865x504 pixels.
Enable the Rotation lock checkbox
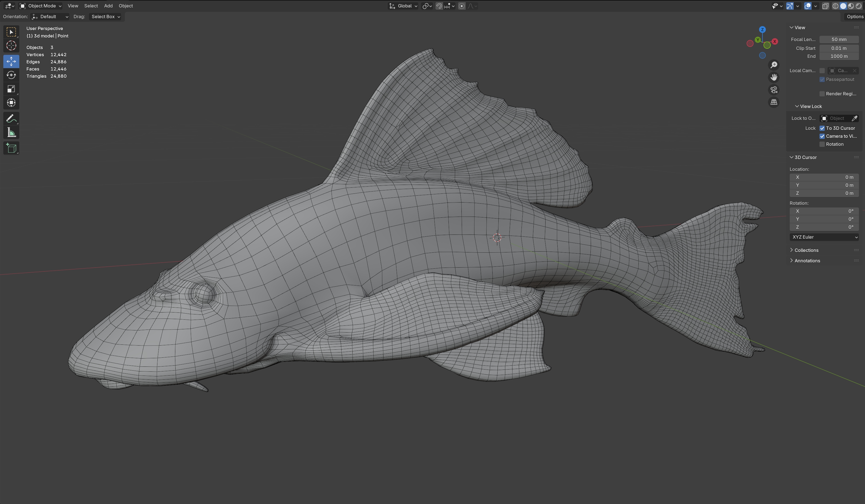pyautogui.click(x=822, y=144)
